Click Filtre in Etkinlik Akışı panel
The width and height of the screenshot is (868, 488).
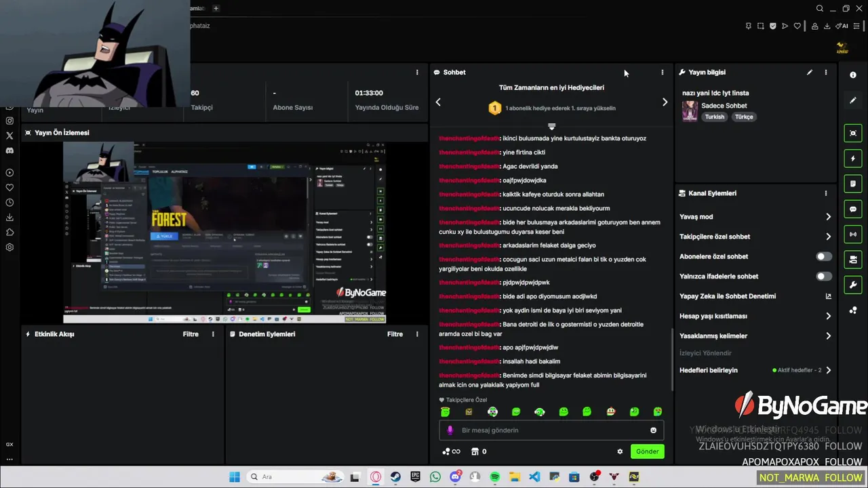[x=191, y=334]
